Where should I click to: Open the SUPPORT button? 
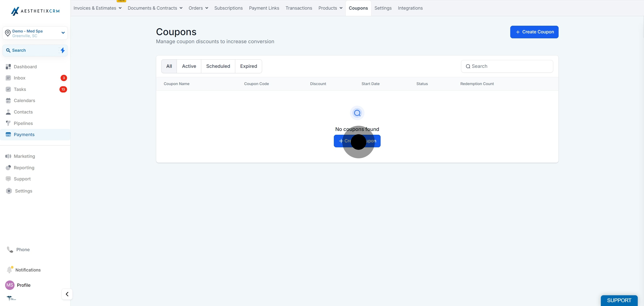(x=619, y=300)
